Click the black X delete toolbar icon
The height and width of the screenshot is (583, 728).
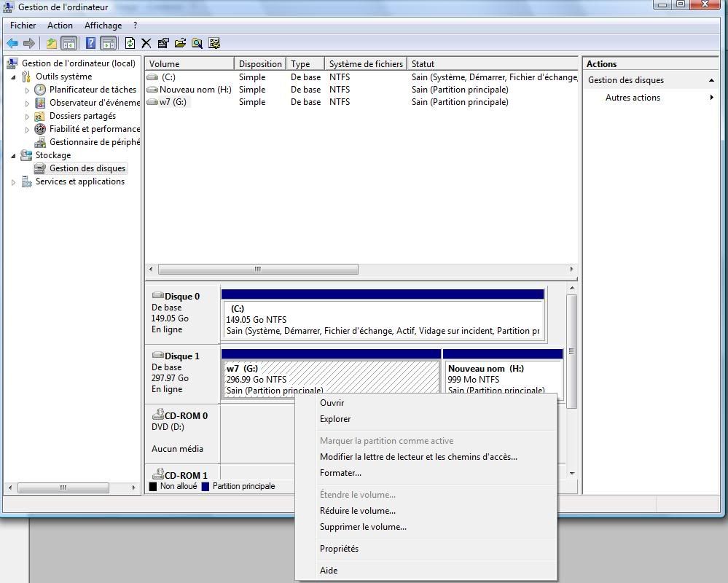[x=146, y=43]
